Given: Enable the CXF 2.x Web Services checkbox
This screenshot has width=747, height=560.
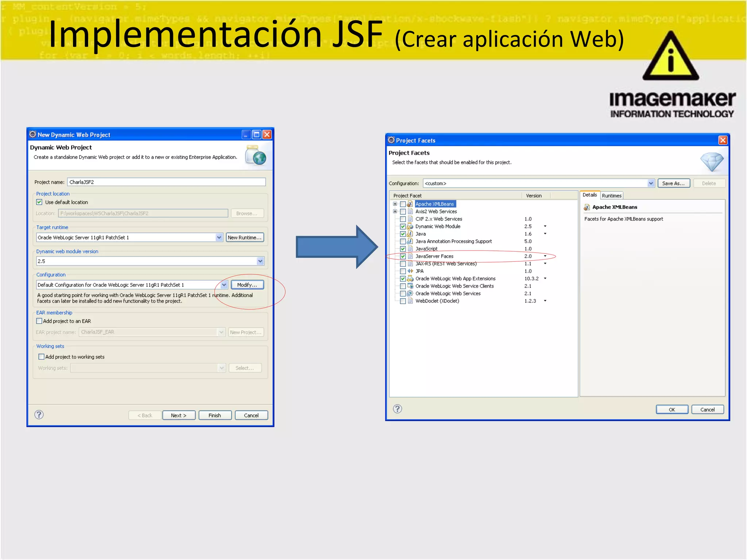Looking at the screenshot, I should [x=403, y=219].
